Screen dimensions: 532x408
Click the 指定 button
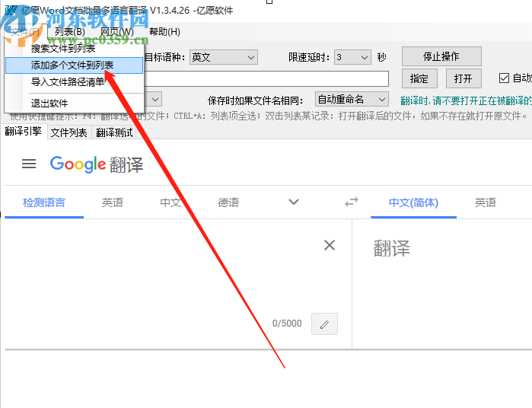click(419, 78)
